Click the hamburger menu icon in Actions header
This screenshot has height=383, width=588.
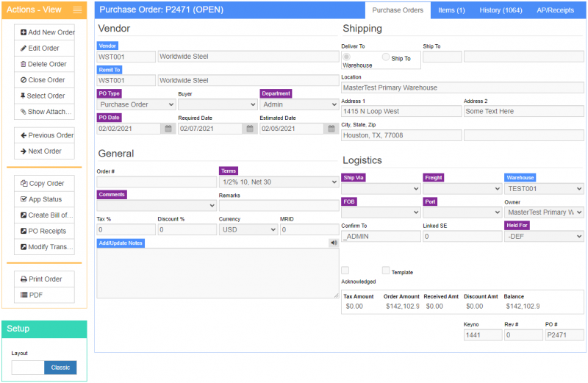coord(77,10)
